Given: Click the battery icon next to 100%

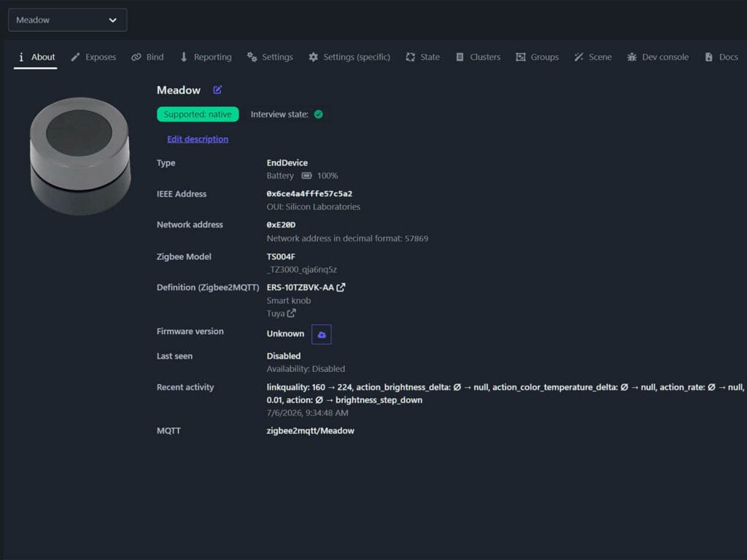Looking at the screenshot, I should pos(306,176).
